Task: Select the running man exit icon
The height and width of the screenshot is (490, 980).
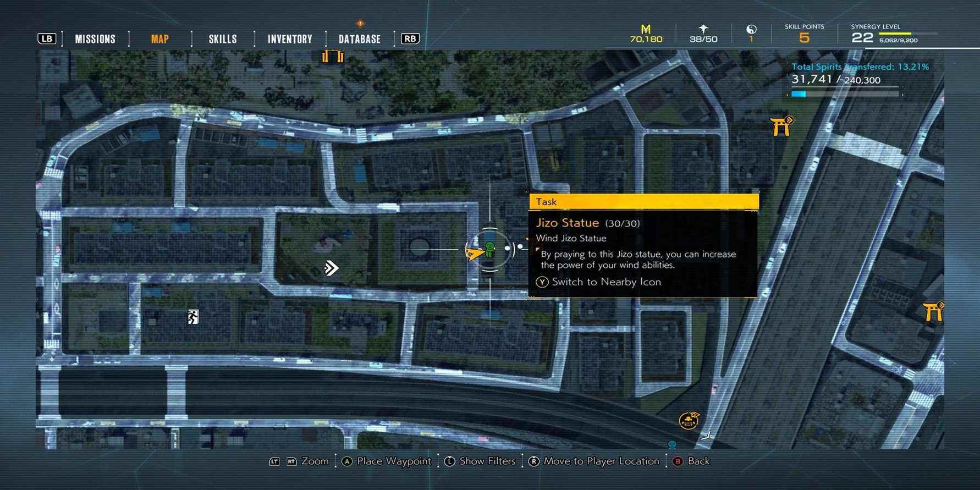Action: (192, 317)
